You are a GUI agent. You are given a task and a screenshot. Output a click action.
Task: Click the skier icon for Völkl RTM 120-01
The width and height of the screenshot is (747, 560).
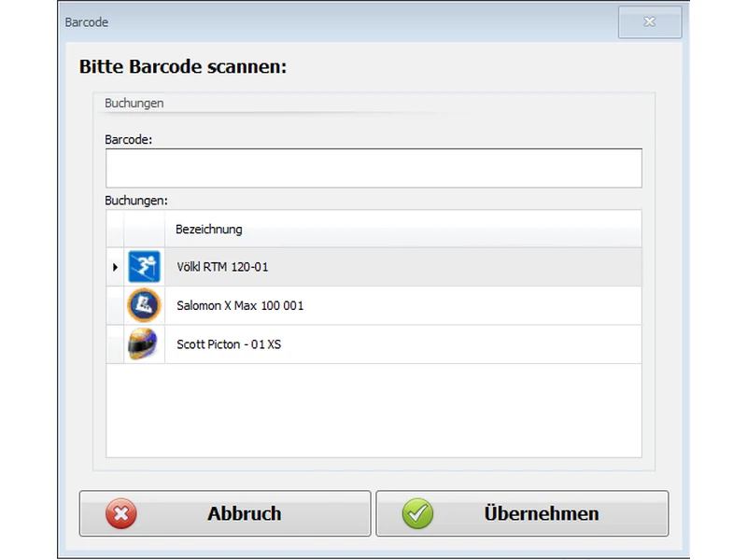click(x=144, y=267)
